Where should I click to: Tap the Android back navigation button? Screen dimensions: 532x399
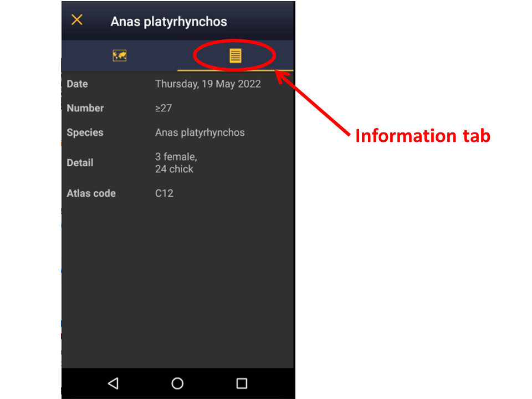click(113, 383)
